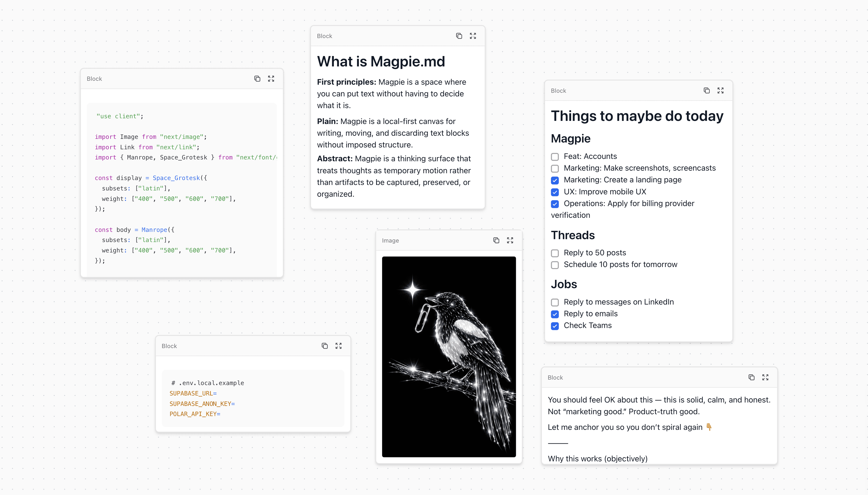This screenshot has height=495, width=868.
Task: Uncheck 'UX: Improve mobile UX' item
Action: click(x=555, y=192)
